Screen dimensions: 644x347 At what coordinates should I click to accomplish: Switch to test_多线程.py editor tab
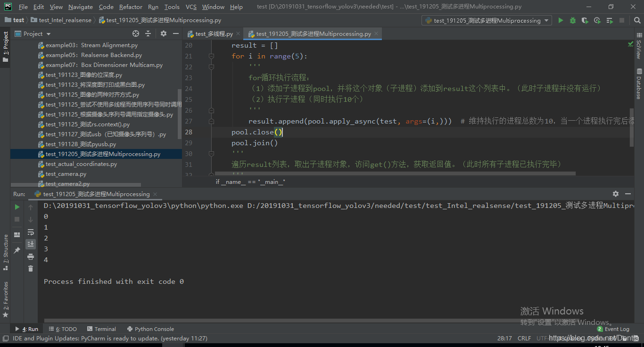click(x=214, y=34)
